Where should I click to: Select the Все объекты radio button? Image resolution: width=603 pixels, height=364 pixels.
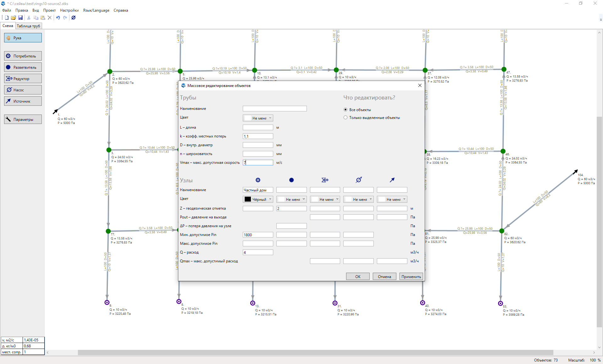click(345, 110)
